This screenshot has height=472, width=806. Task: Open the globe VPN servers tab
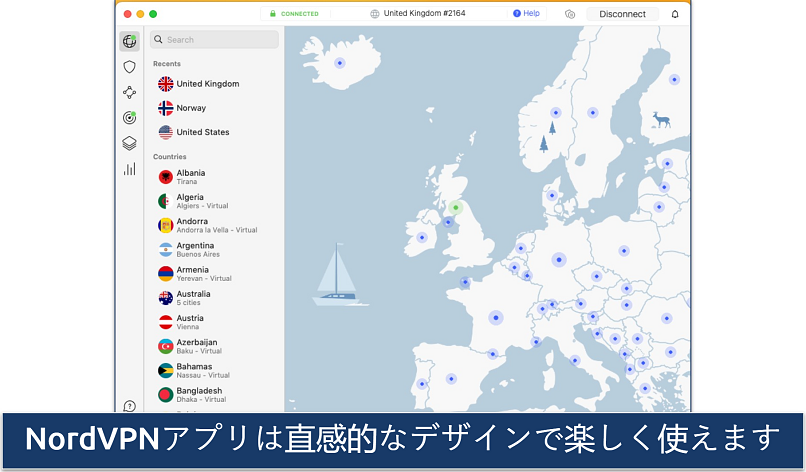129,41
